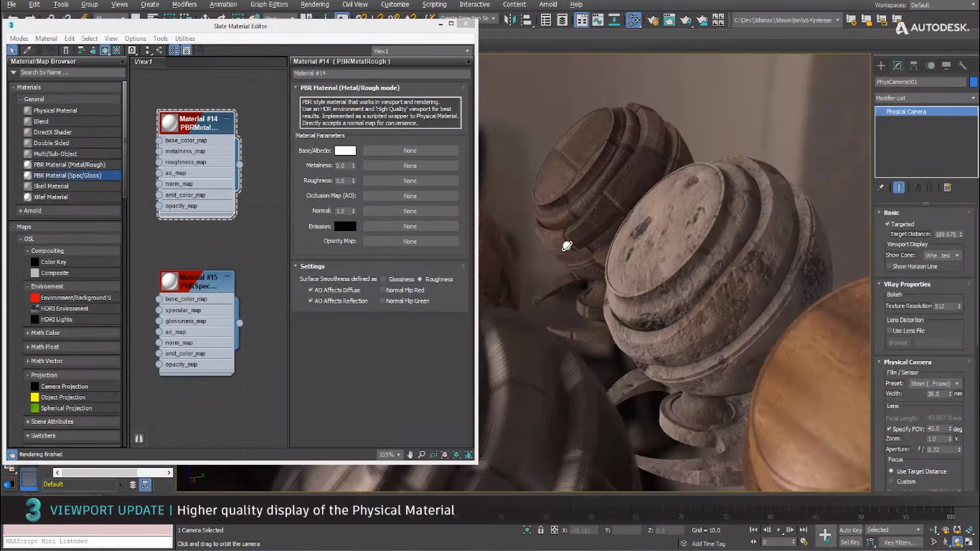980x551 pixels.
Task: Open the Render Setup teapot icon
Action: click(x=652, y=20)
